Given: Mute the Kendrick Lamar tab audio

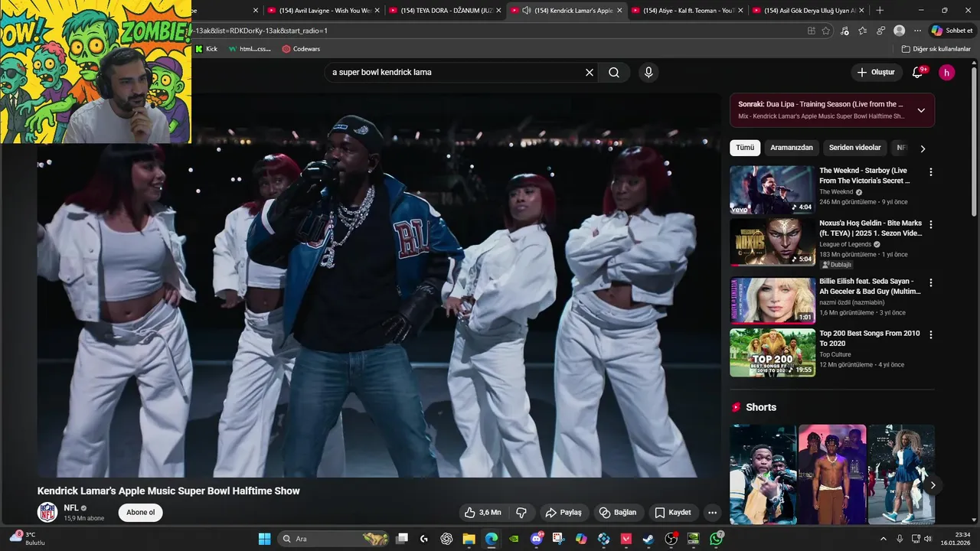Looking at the screenshot, I should coord(527,10).
